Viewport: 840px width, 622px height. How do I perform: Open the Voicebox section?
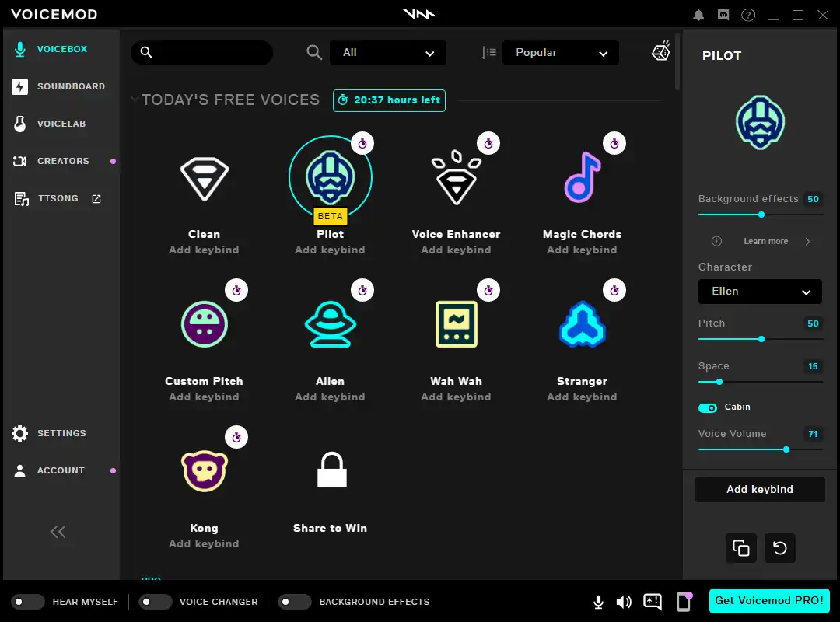pos(60,49)
